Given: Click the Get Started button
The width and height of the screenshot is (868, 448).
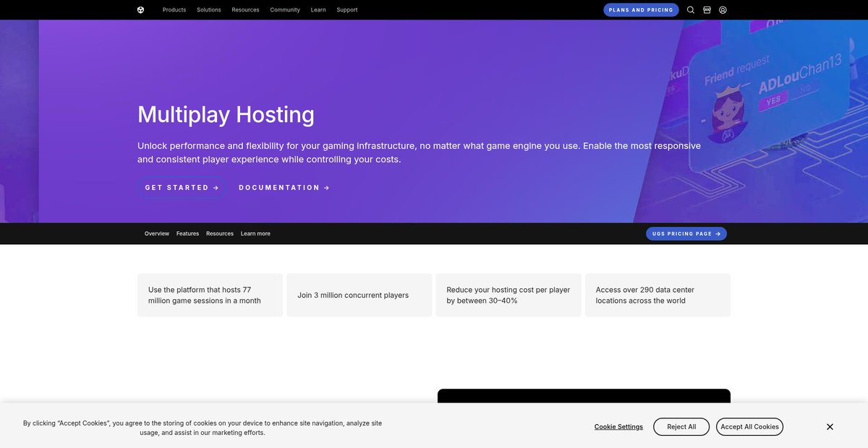Looking at the screenshot, I should (x=182, y=188).
